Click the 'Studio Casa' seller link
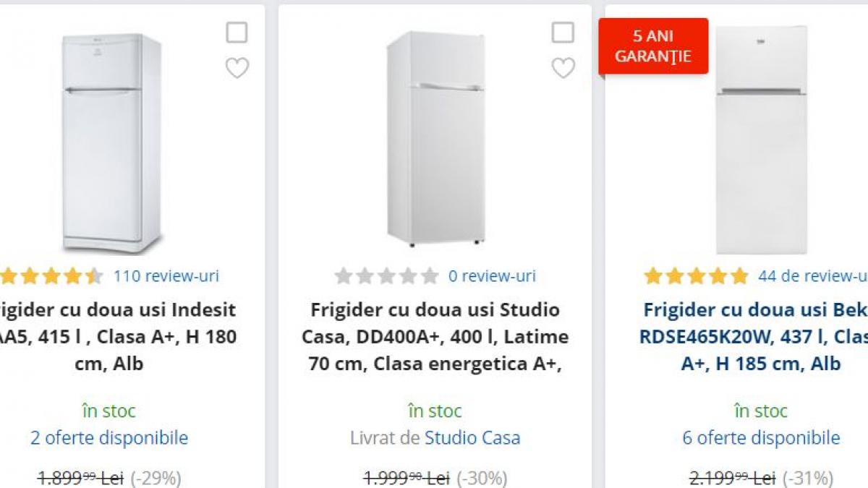The image size is (868, 488). pos(474,437)
